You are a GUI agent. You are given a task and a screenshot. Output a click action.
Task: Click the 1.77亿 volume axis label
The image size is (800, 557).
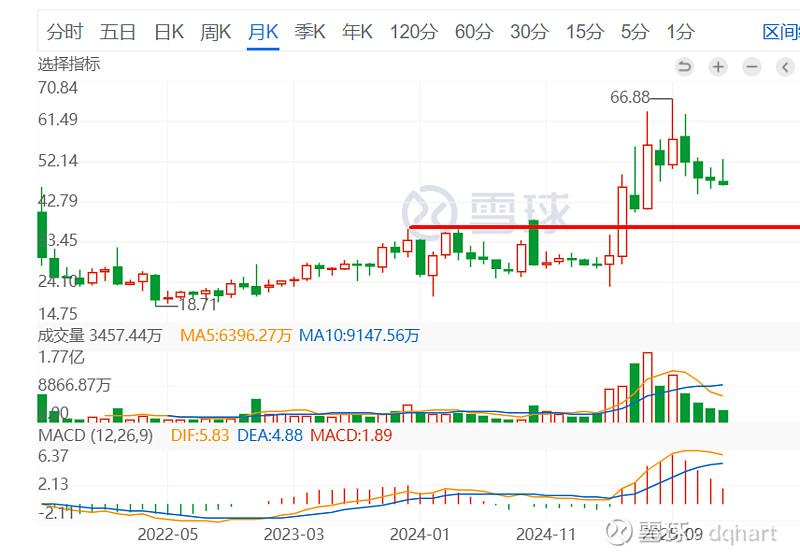click(61, 357)
